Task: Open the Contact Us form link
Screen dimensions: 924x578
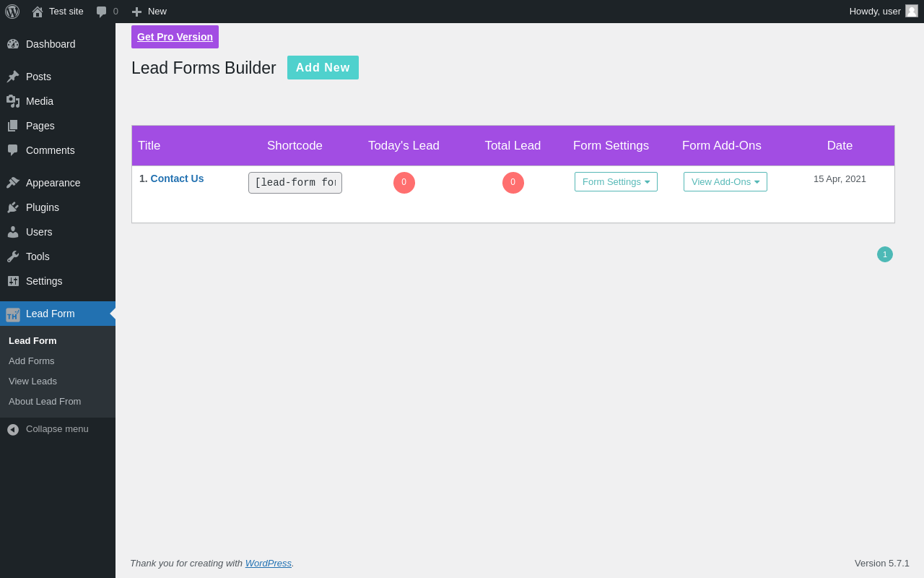Action: click(177, 178)
